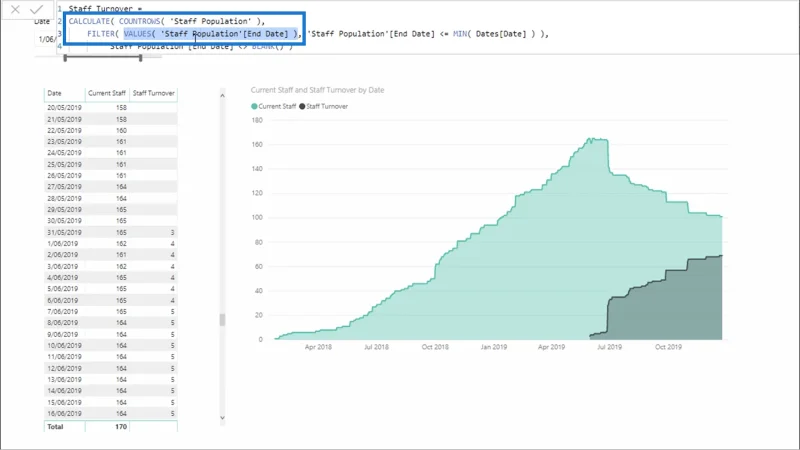Select the 16/06/2019 row date cell
This screenshot has height=450, width=800.
(64, 414)
